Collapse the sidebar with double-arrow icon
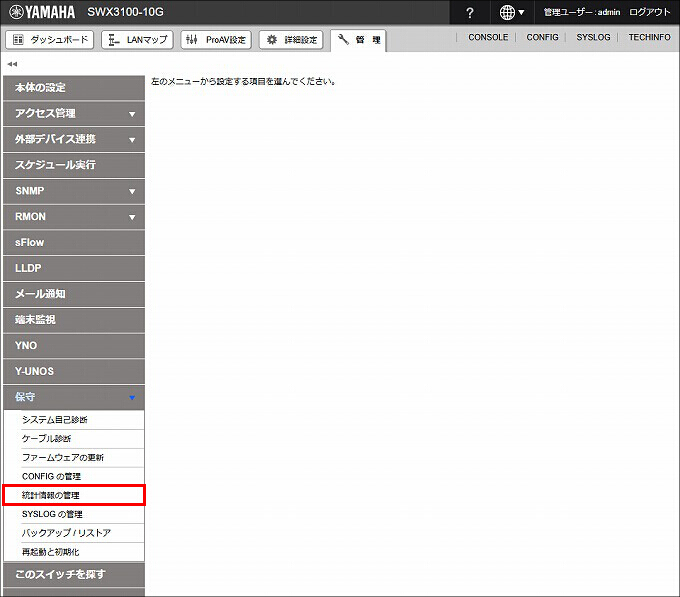The height and width of the screenshot is (597, 680). click(12, 64)
